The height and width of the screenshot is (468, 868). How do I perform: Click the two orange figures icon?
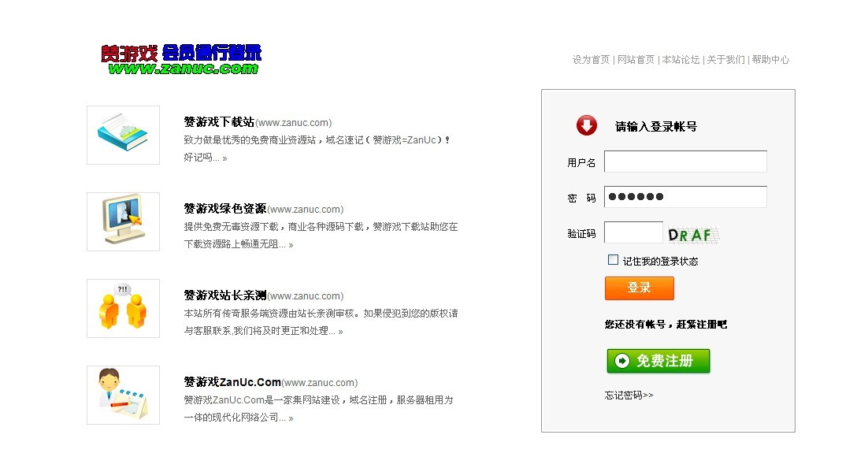pyautogui.click(x=123, y=308)
